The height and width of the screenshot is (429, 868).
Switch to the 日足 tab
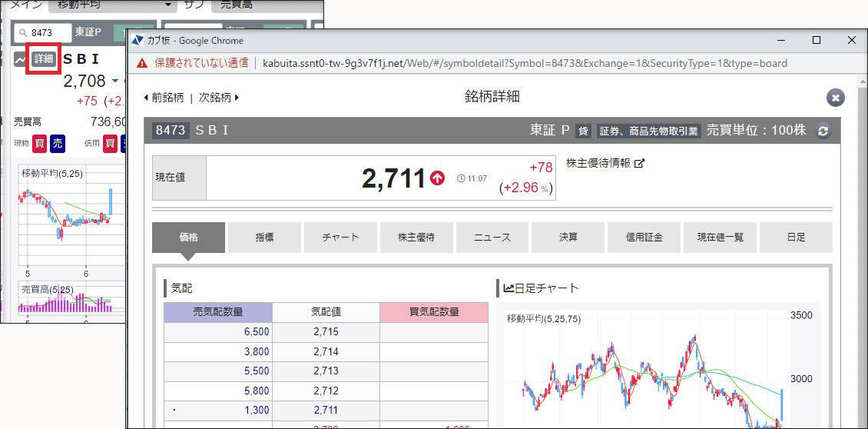point(796,238)
